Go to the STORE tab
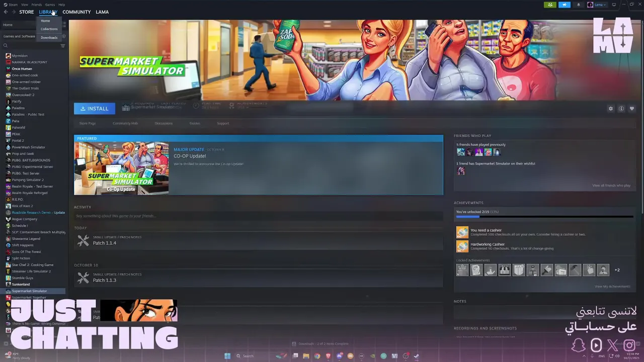This screenshot has height=362, width=644. 27,12
